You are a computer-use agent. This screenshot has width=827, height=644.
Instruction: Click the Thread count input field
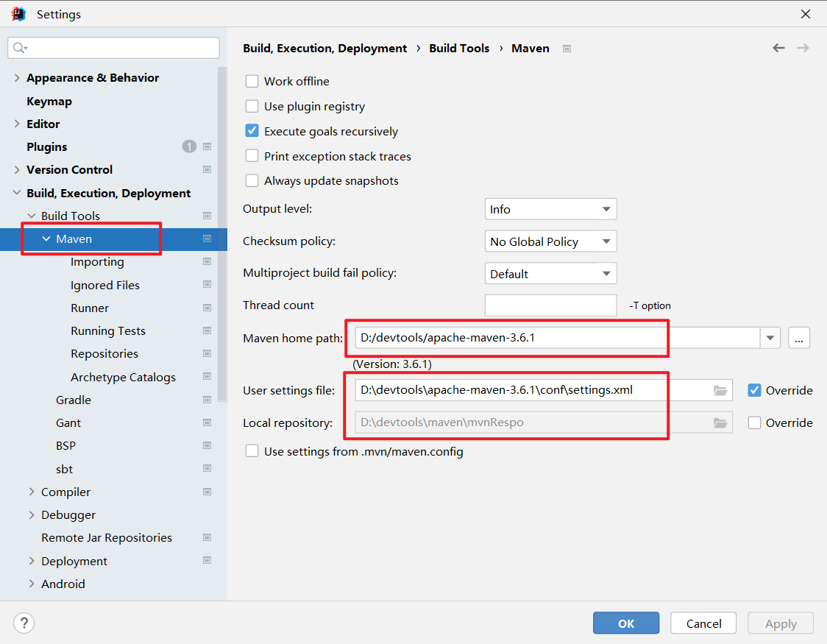coord(550,305)
